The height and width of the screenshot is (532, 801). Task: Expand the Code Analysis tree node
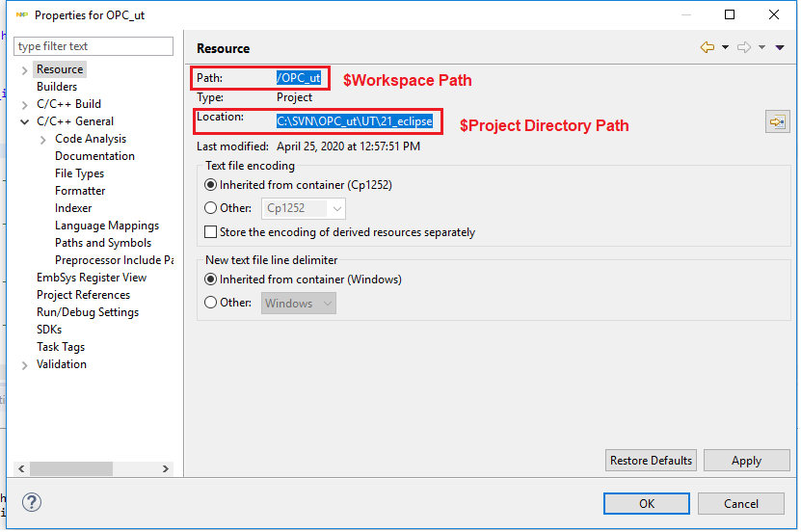[43, 140]
